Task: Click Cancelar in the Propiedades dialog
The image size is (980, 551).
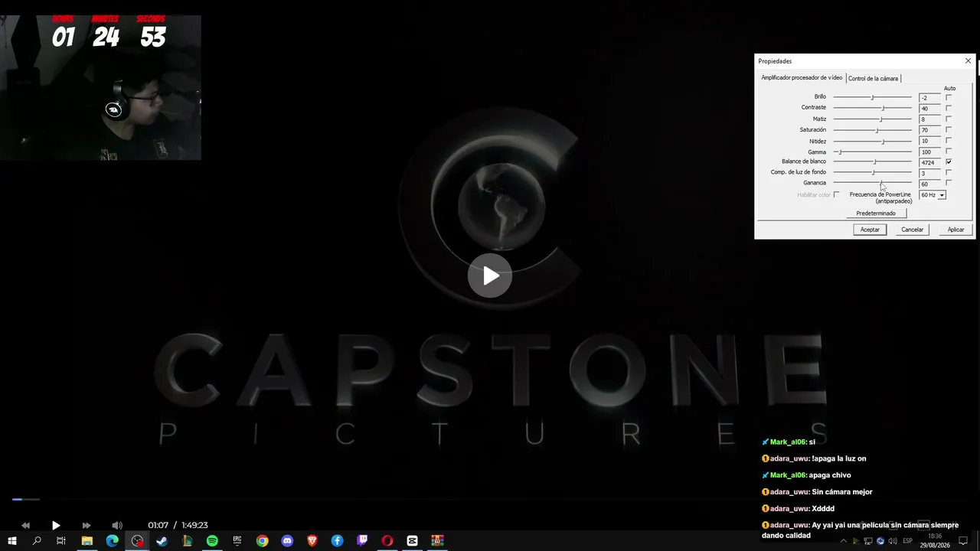Action: [912, 230]
